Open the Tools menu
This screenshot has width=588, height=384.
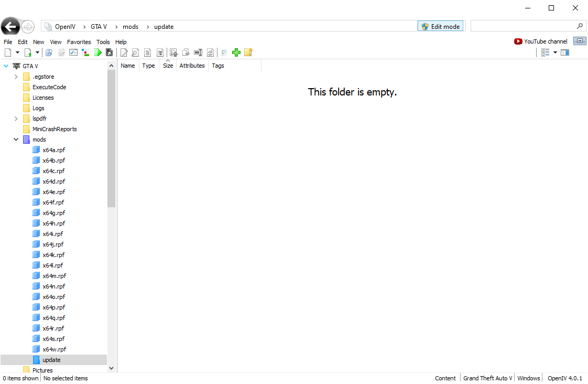tap(103, 42)
